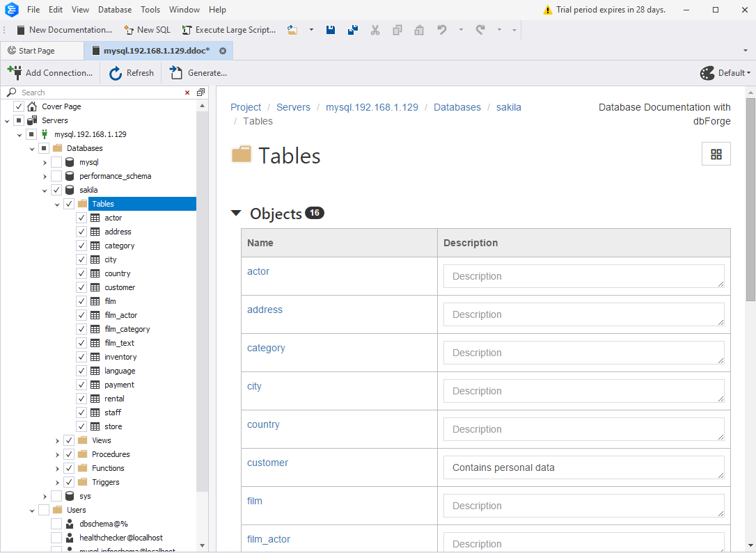The height and width of the screenshot is (553, 756).
Task: Expand the mysql database node
Action: coord(45,162)
